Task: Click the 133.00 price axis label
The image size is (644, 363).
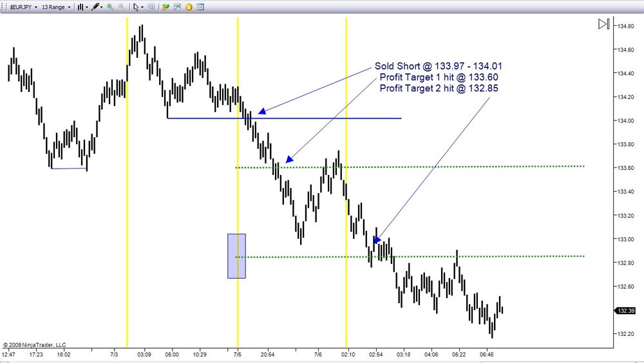Action: click(625, 239)
